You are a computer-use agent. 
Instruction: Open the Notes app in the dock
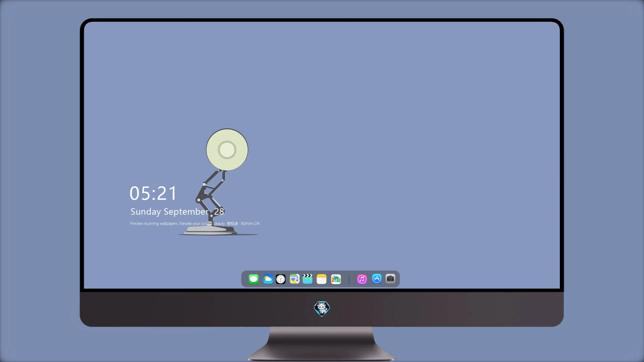(x=321, y=279)
